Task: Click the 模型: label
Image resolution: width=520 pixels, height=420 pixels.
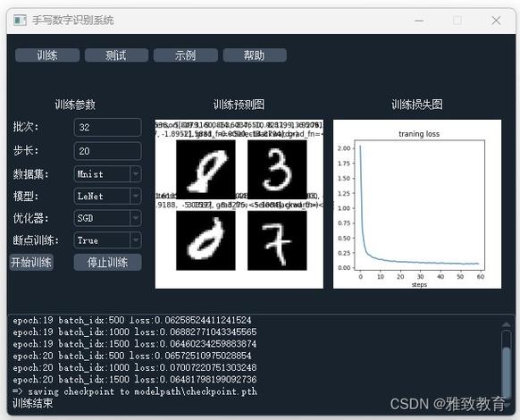Action: coord(26,196)
